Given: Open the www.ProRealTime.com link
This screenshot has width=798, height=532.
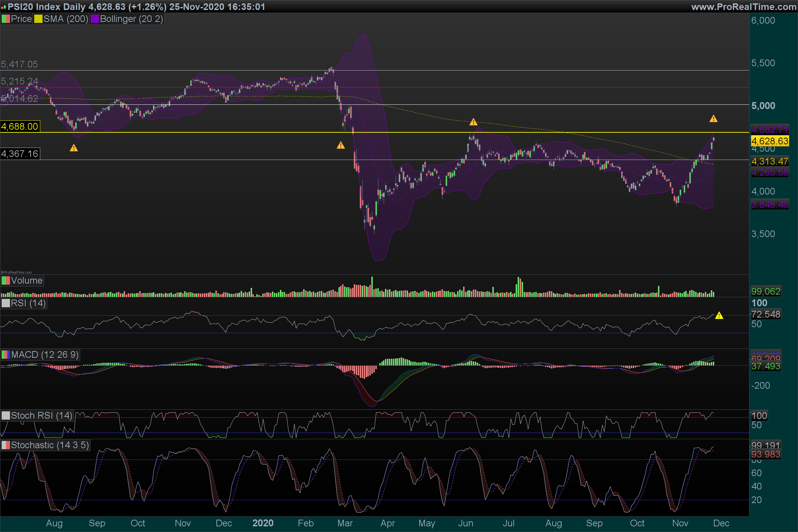Looking at the screenshot, I should click(x=743, y=7).
